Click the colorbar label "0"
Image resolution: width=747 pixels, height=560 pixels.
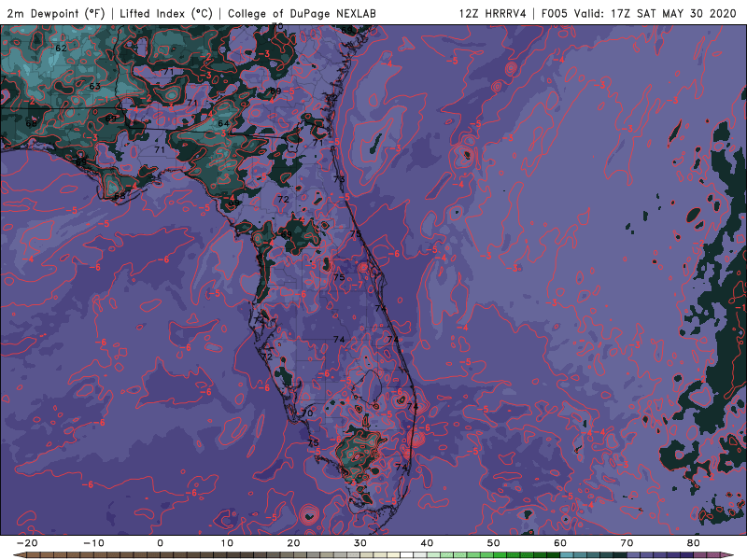coord(160,543)
